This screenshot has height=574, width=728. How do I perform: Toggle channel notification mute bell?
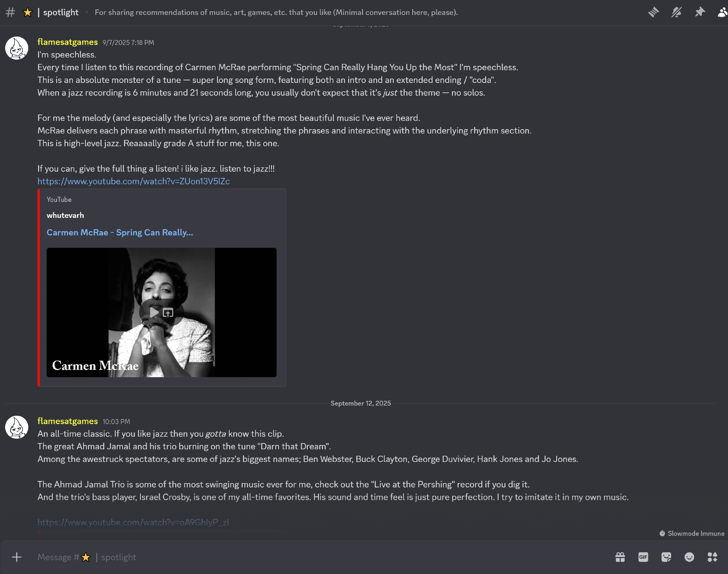(x=676, y=12)
